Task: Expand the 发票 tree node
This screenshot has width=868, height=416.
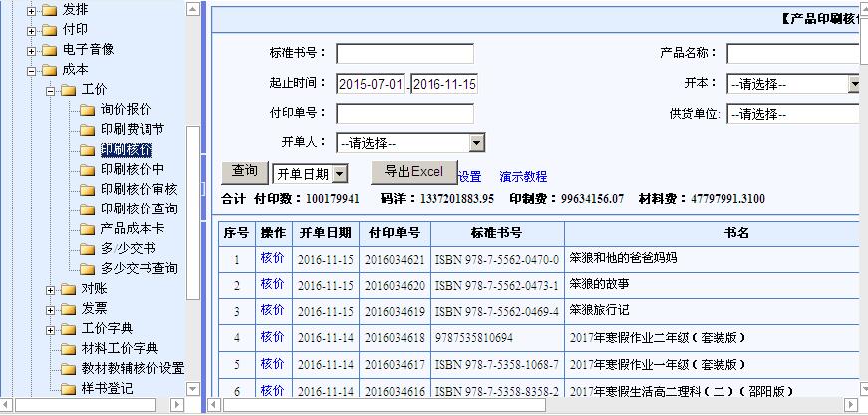Action: [x=51, y=309]
